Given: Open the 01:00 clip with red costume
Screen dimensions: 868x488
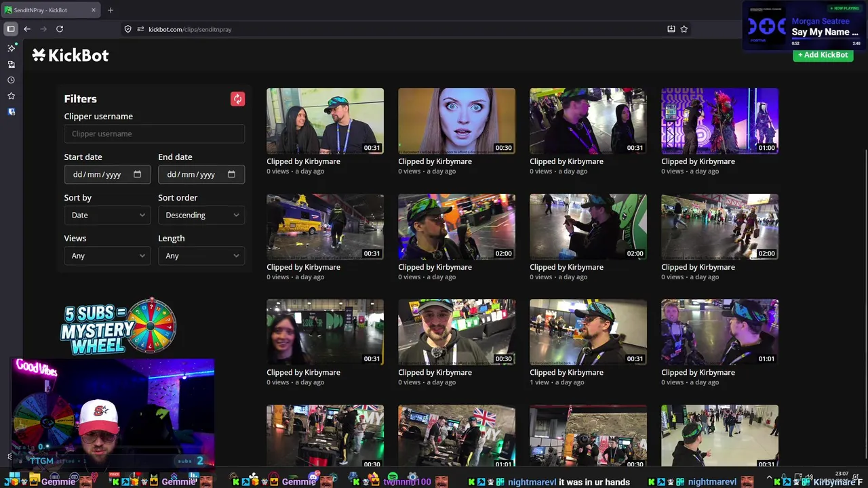Looking at the screenshot, I should [x=719, y=121].
